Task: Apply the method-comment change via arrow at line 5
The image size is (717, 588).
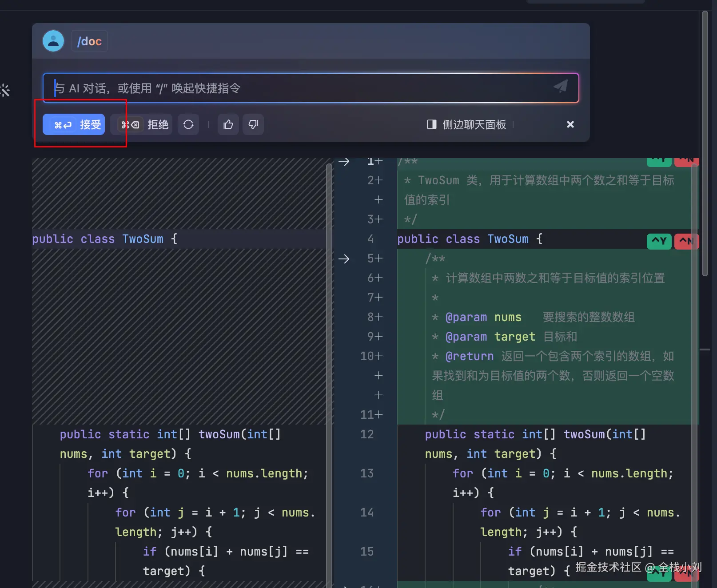Action: [x=344, y=258]
